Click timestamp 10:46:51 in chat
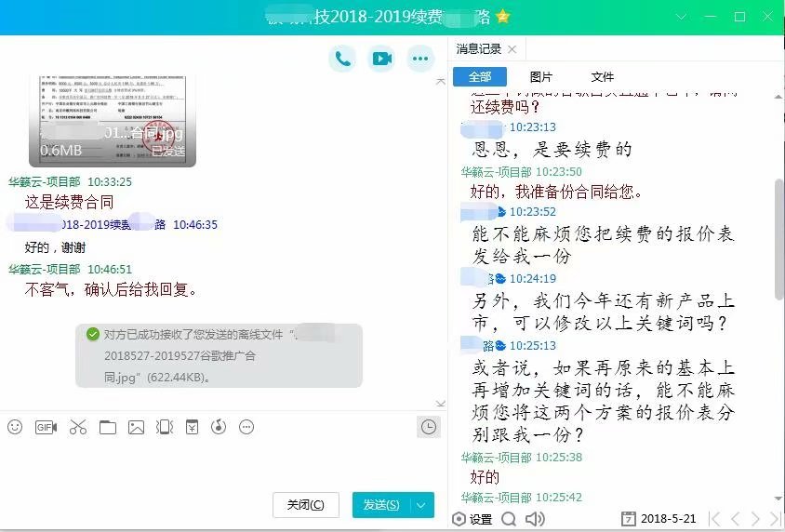 click(x=110, y=269)
